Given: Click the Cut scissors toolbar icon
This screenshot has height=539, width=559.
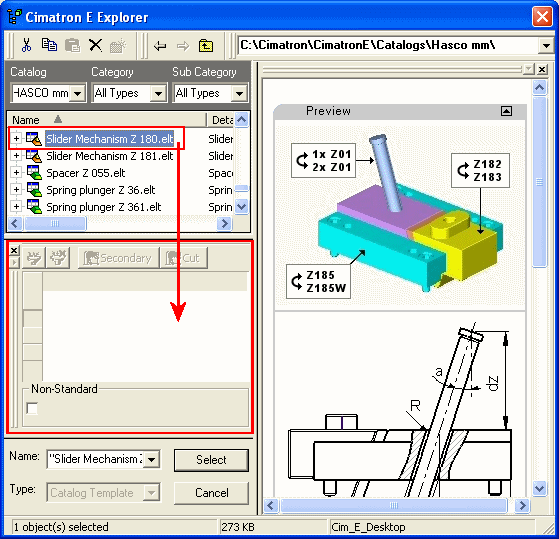Looking at the screenshot, I should 26,45.
